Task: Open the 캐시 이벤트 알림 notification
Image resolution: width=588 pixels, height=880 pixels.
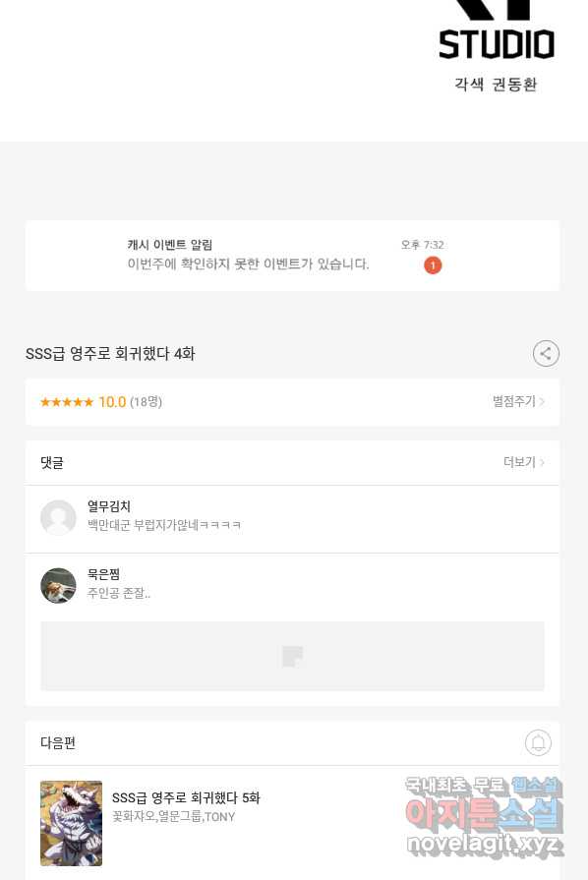Action: 292,256
